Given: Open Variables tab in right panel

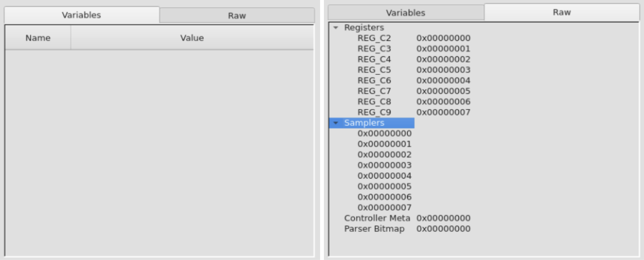Looking at the screenshot, I should click(x=405, y=13).
